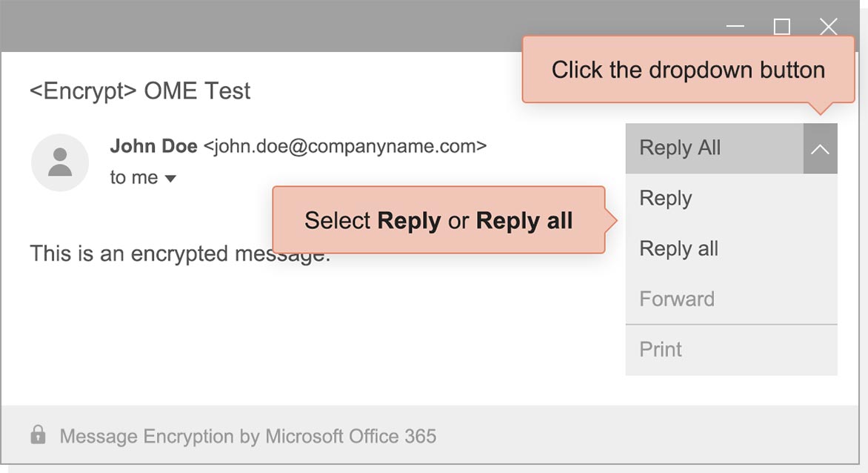Screen dimensions: 868x473
Task: Click the "<Encrypt> OME Test" subject line
Action: pos(140,91)
